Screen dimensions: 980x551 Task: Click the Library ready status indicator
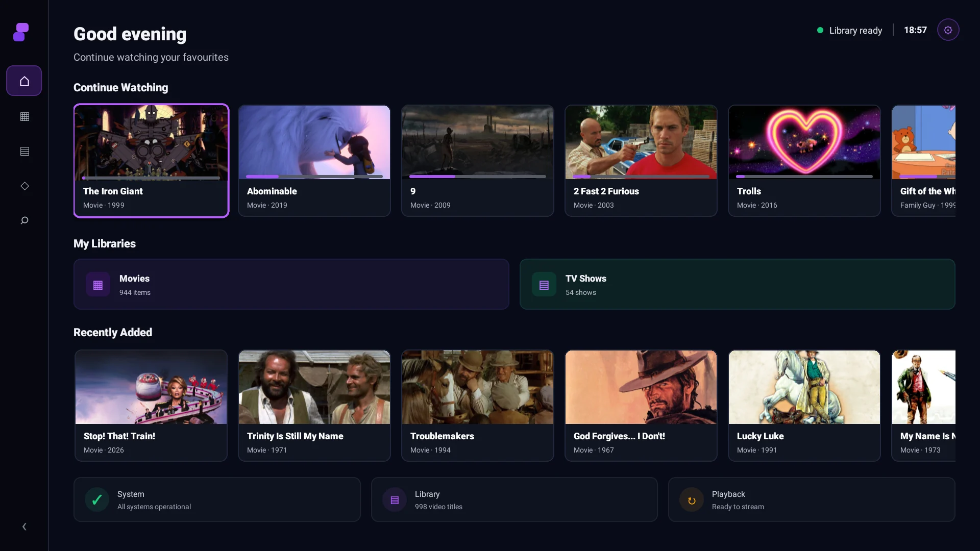(850, 31)
